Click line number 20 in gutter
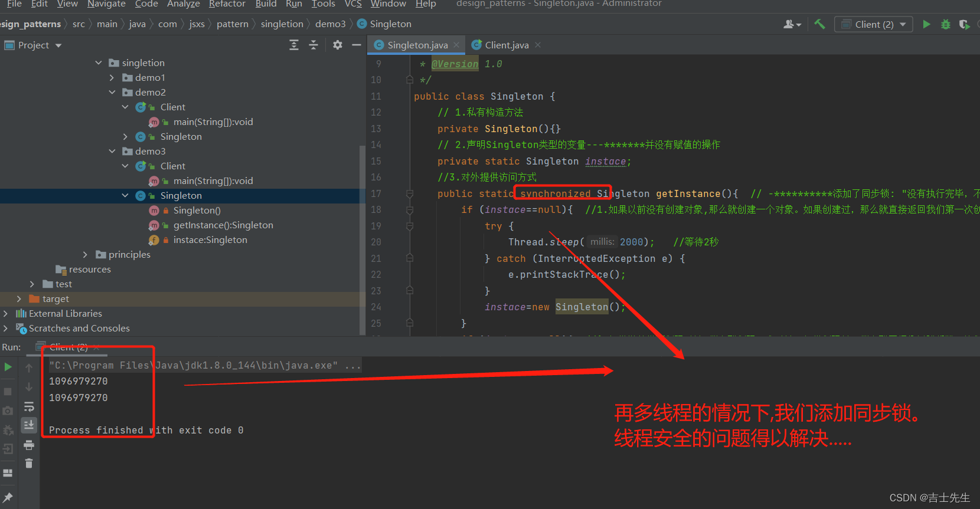Viewport: 980px width, 509px height. coord(376,242)
